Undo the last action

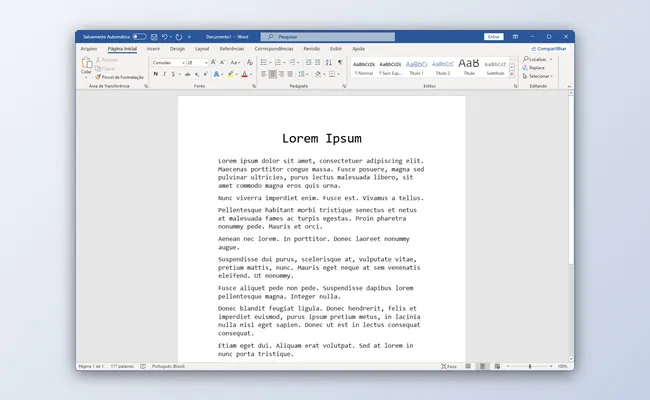tap(164, 37)
